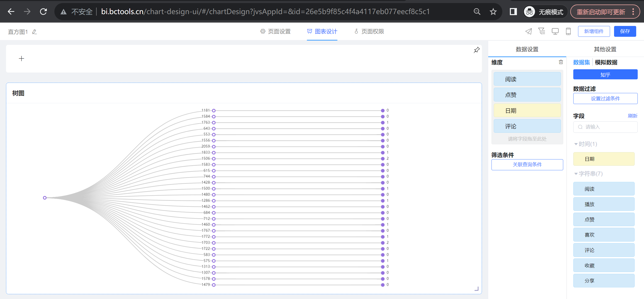Click the pencil edit icon beside 直方图1
Screen dimensions: 644x299
click(x=34, y=32)
